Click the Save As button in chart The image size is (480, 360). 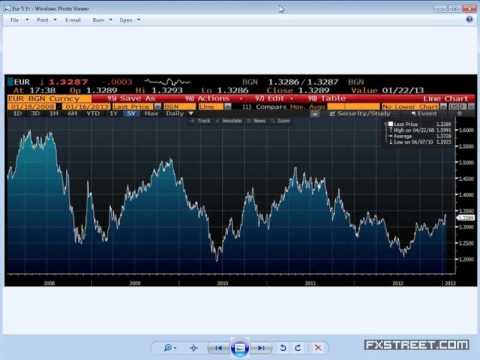click(131, 98)
